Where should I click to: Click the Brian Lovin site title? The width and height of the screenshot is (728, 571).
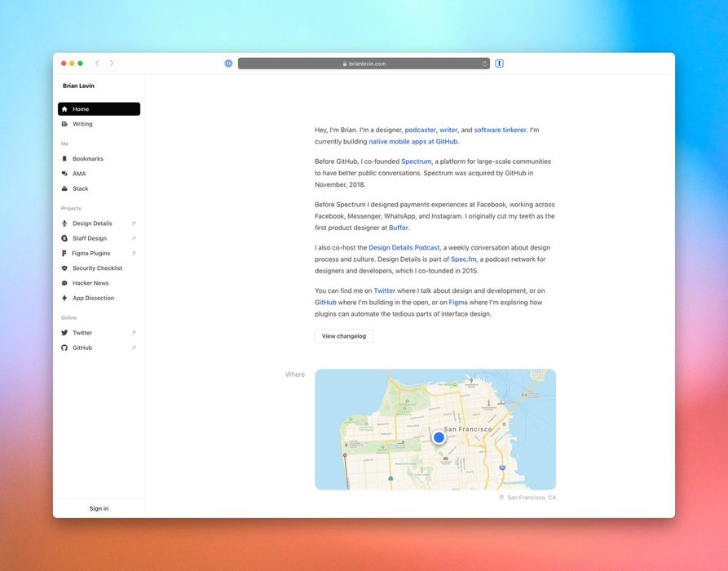pyautogui.click(x=78, y=86)
